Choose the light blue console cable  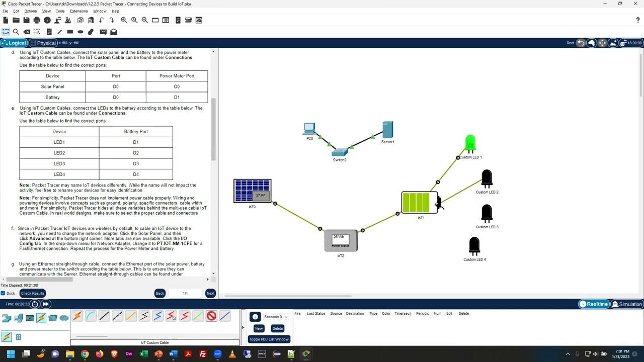pos(91,316)
